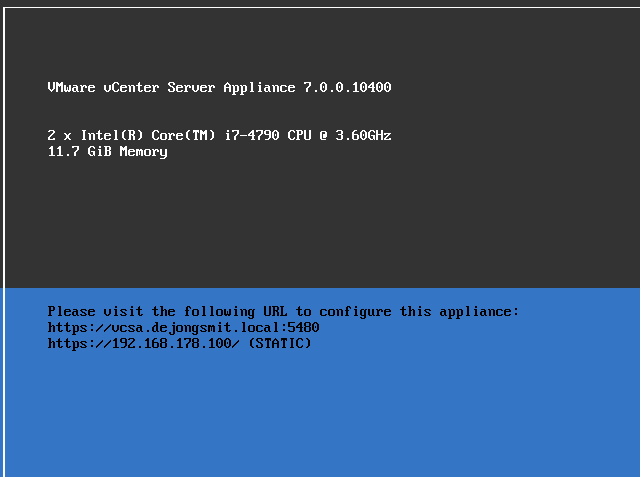Click the 'Please visit' words in message

click(x=96, y=312)
